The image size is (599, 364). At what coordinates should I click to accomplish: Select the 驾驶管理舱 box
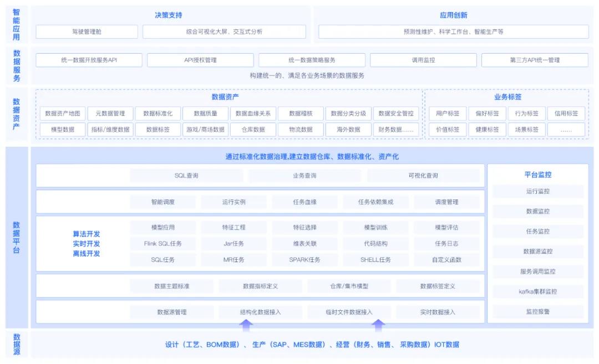pos(87,32)
